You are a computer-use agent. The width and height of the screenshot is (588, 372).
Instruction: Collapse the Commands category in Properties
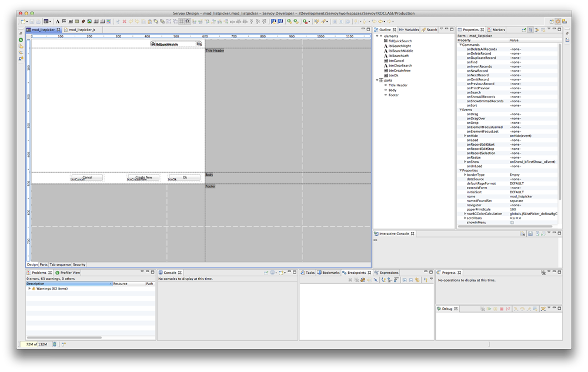pos(460,45)
